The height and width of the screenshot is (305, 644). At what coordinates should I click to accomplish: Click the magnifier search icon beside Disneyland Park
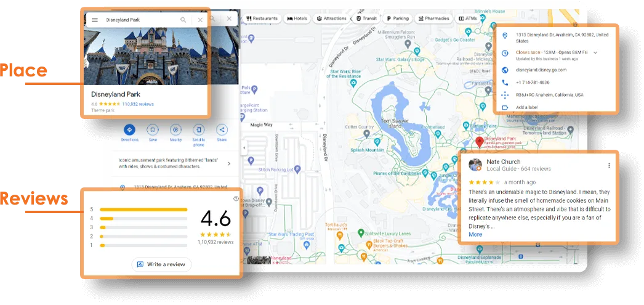click(183, 20)
